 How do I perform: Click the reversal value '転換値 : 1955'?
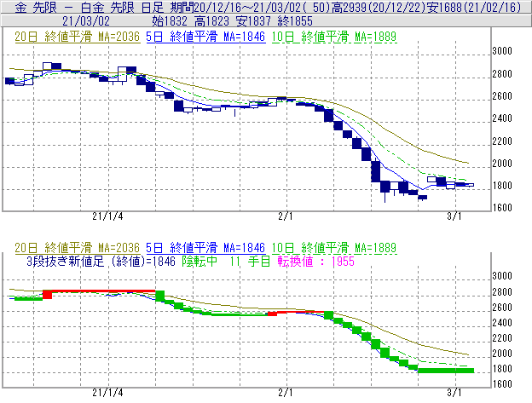[315, 262]
